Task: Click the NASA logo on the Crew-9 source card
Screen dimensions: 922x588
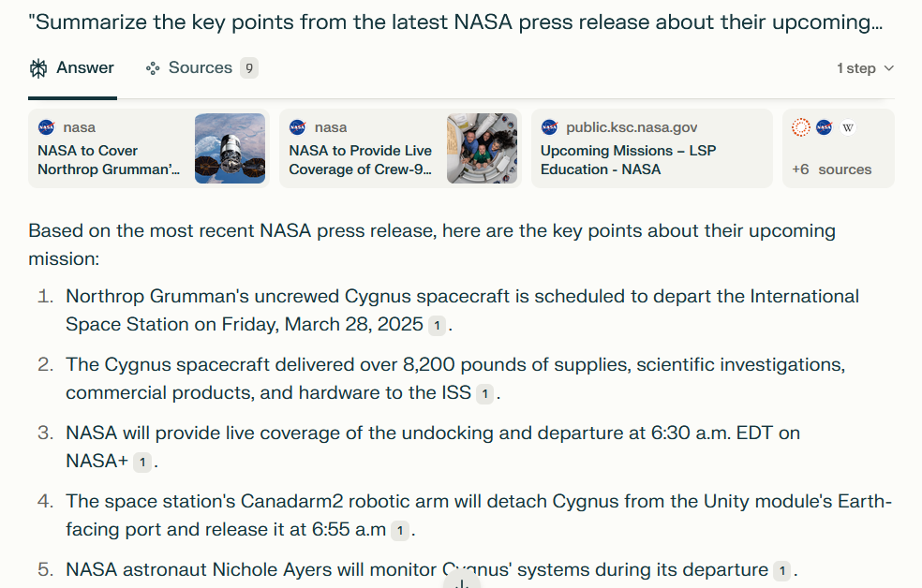Action: [x=298, y=127]
